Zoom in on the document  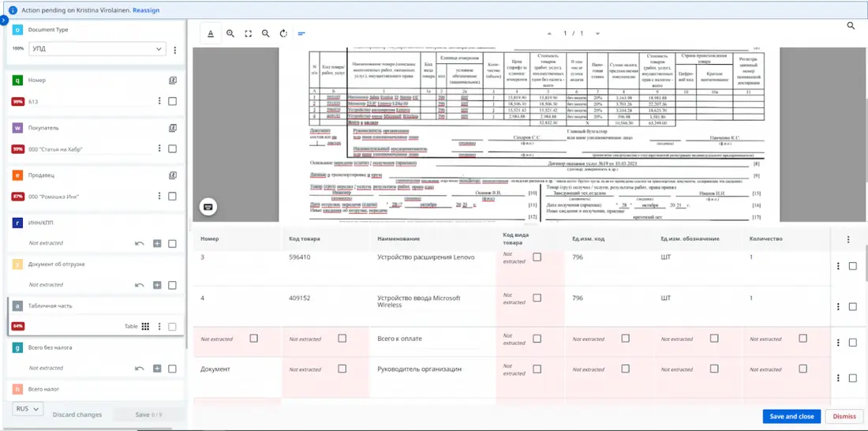(x=230, y=34)
